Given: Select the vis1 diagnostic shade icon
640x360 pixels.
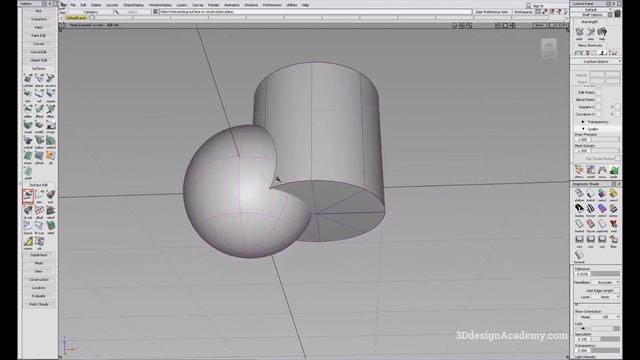Looking at the screenshot, I should tap(579, 239).
